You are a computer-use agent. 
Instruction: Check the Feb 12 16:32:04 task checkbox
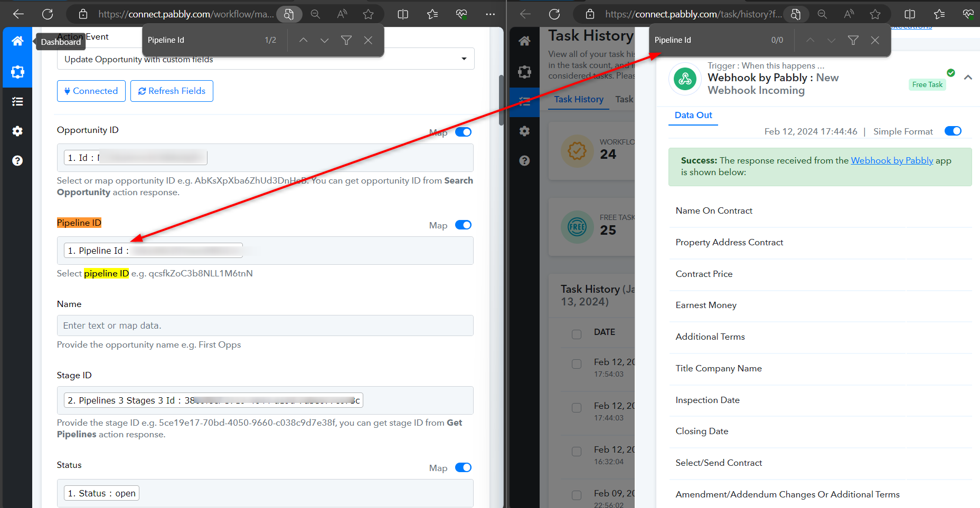click(x=577, y=452)
